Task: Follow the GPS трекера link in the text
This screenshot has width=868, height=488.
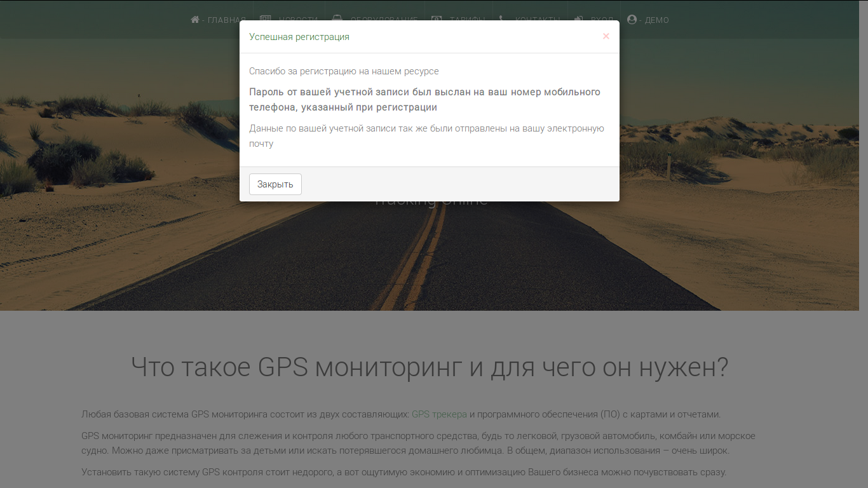Action: pyautogui.click(x=438, y=413)
